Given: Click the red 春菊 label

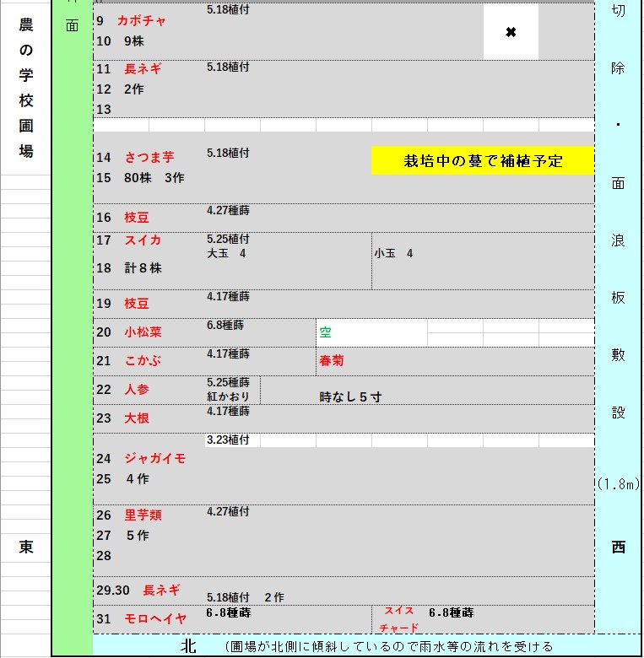Looking at the screenshot, I should 331,360.
